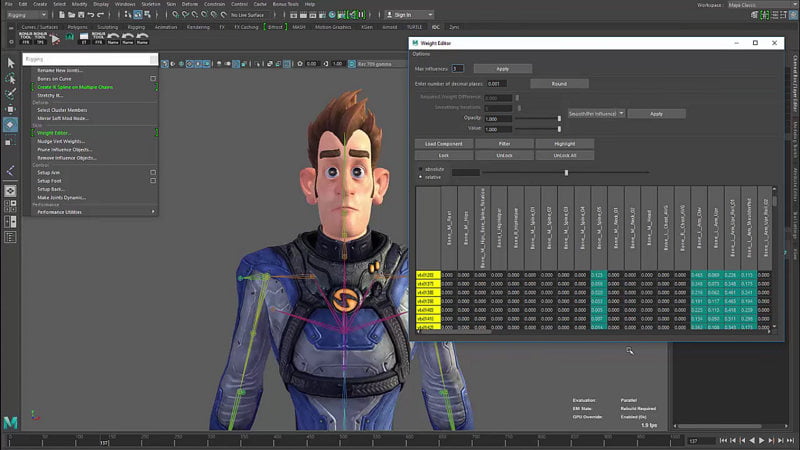Adjust the Opacity slider in Weight Editor

coord(558,118)
